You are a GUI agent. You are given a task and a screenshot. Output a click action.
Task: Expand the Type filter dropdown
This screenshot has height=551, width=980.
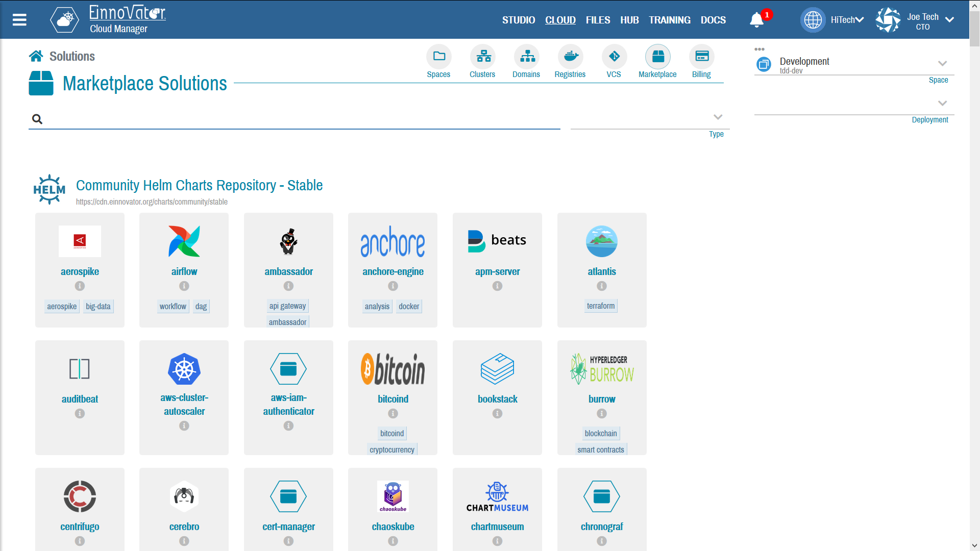coord(718,117)
